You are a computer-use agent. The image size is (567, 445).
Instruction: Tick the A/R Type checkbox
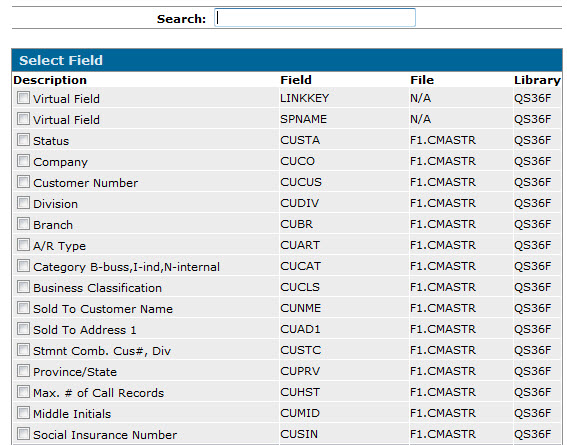click(24, 245)
